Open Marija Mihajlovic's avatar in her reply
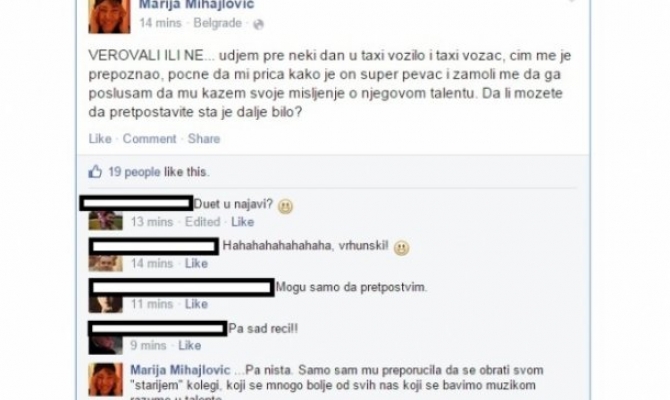The height and width of the screenshot is (400, 670). coord(106,379)
